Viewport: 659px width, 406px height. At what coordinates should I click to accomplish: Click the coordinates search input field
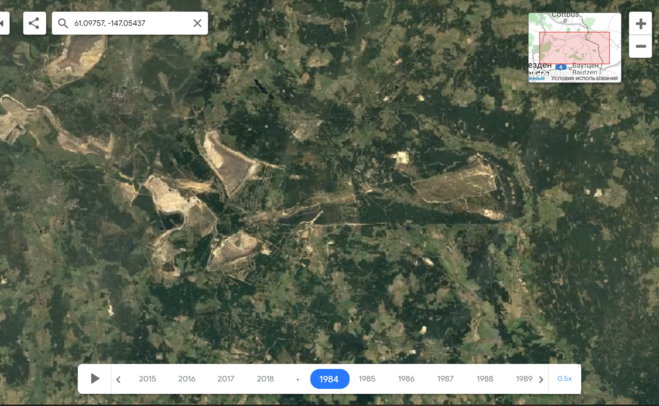[128, 23]
